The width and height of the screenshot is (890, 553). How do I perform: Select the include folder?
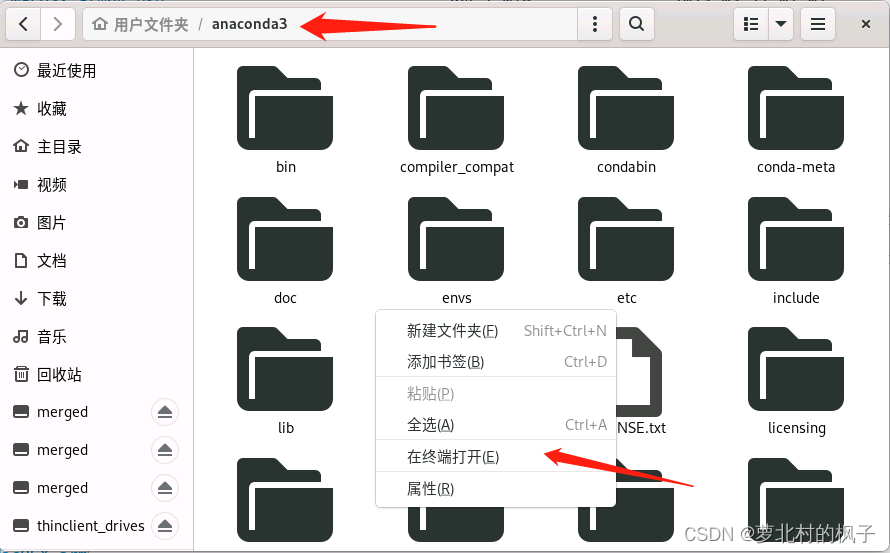click(x=796, y=250)
